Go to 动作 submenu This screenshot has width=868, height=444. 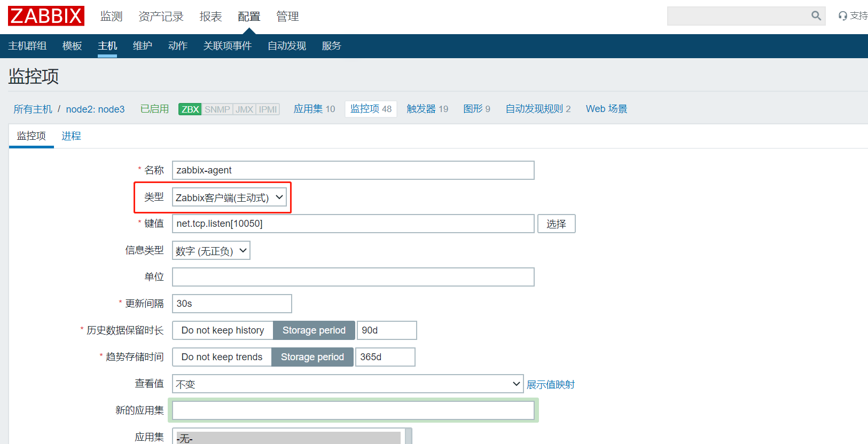click(x=178, y=46)
